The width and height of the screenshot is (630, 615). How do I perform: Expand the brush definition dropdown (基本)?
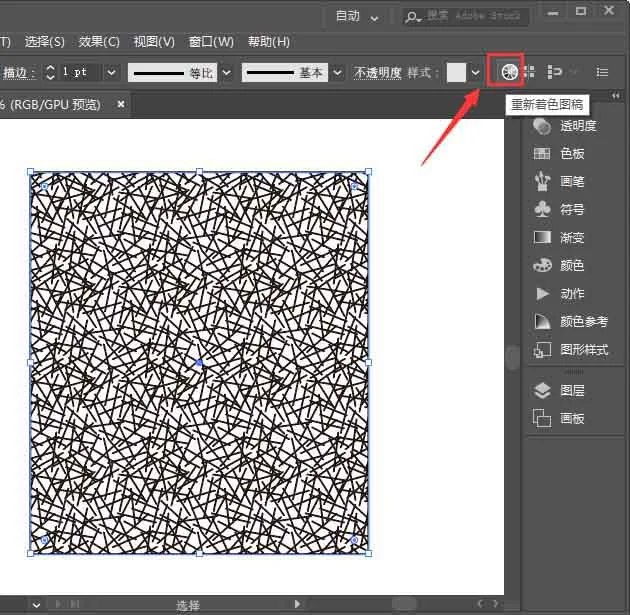[337, 73]
